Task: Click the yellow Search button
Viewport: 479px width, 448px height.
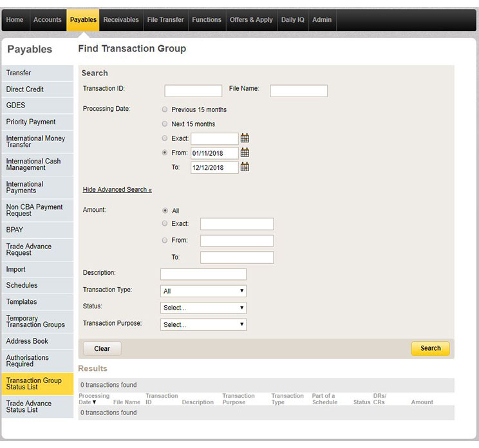Action: (431, 348)
